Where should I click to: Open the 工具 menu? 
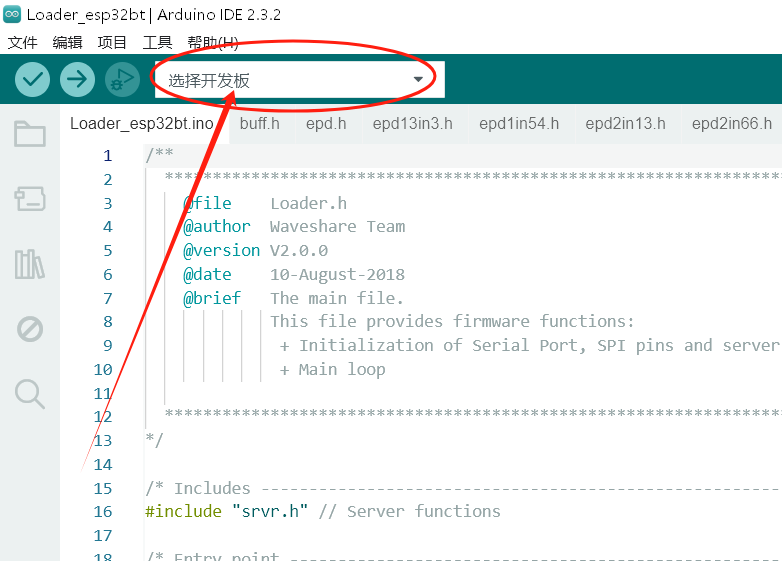157,42
